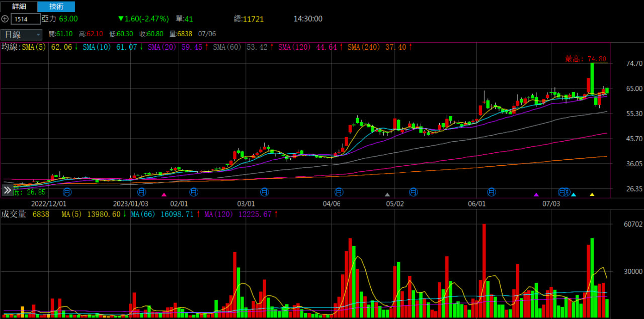Viewport: 644px width, 319px height.
Task: Click the cyan triangle marker on the timeline
Action: point(573,194)
